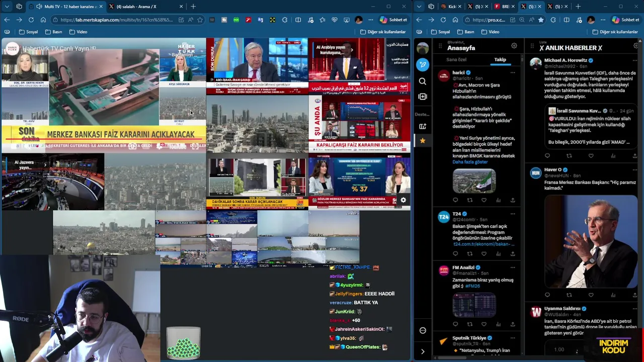The height and width of the screenshot is (362, 644).
Task: Open profile avatar in right browser toolbar
Action: [x=591, y=20]
